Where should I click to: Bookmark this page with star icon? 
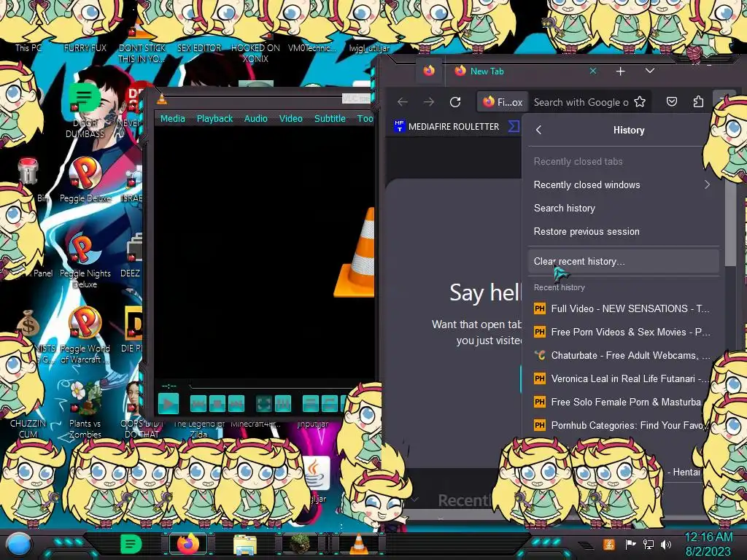(640, 102)
